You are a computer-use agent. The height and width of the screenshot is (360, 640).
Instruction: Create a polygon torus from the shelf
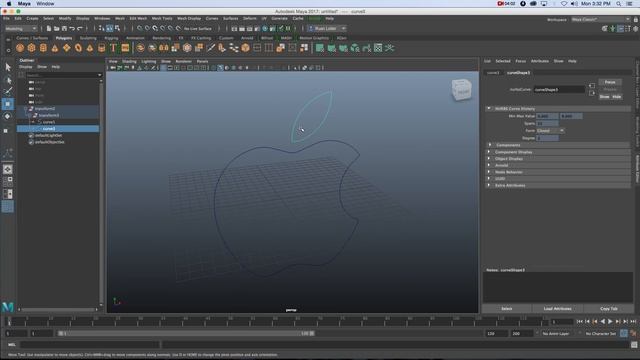tap(78, 48)
